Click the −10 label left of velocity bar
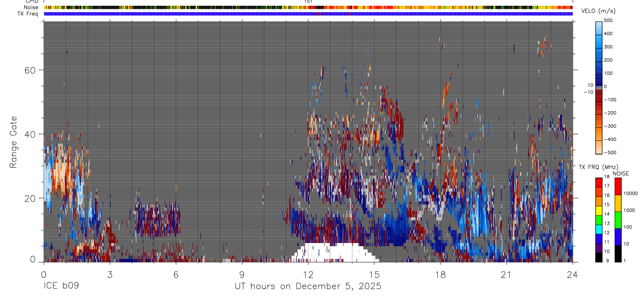The height and width of the screenshot is (297, 644). point(589,92)
